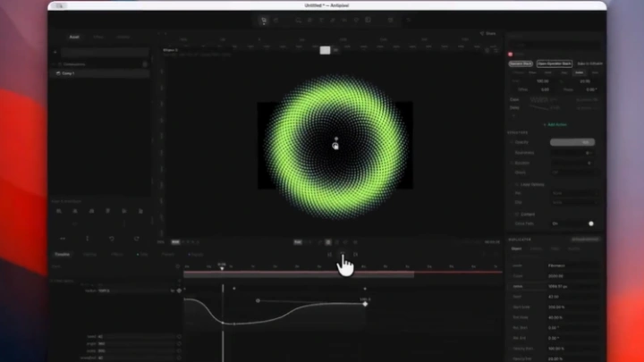Open the zoom level dropdown below canvas

[x=175, y=241]
